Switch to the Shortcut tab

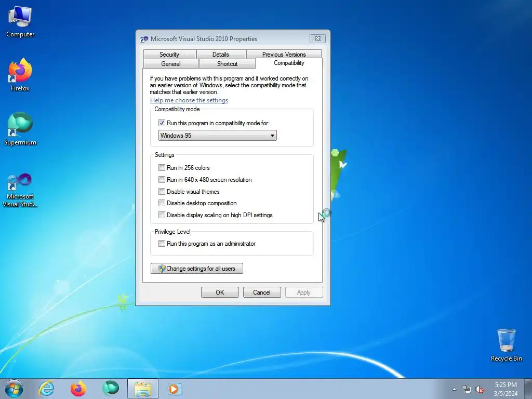coord(228,64)
